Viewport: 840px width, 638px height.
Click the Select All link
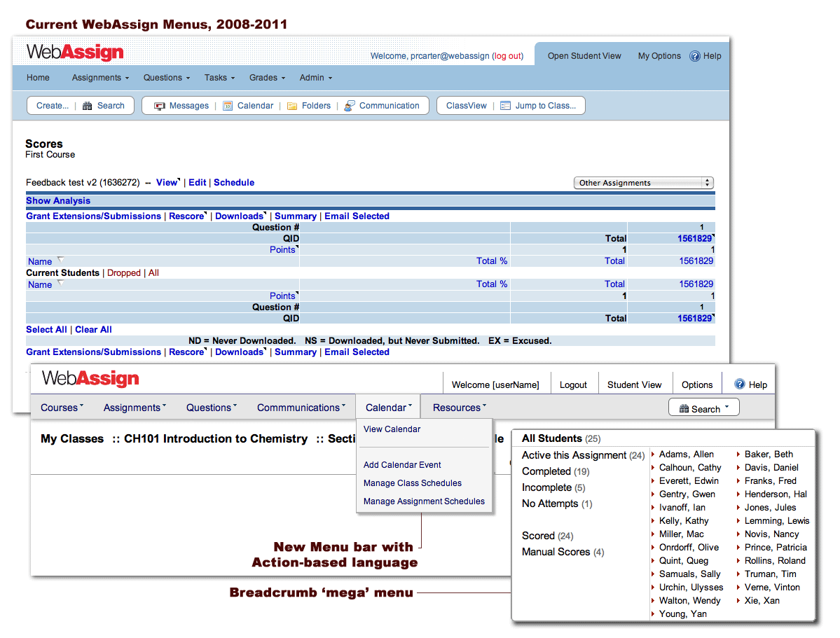(47, 330)
